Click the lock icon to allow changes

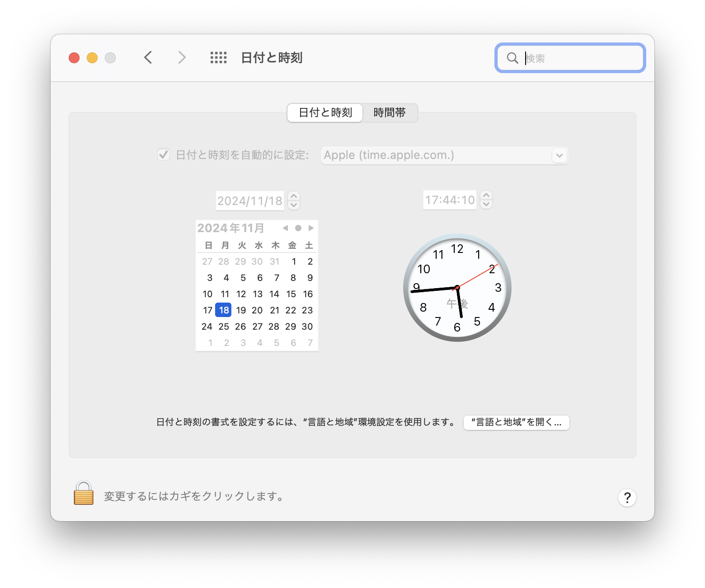coord(84,493)
